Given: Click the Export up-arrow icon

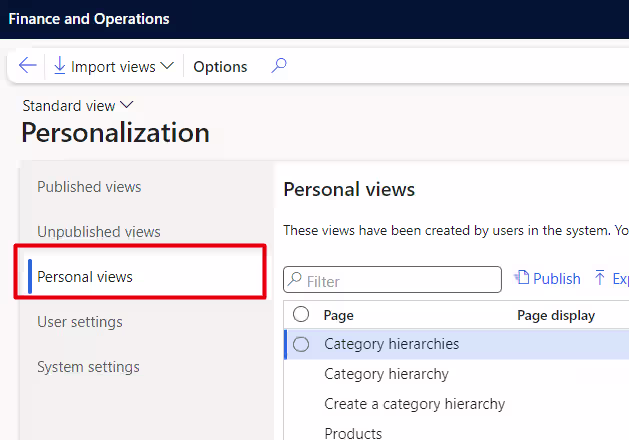Looking at the screenshot, I should [x=600, y=278].
